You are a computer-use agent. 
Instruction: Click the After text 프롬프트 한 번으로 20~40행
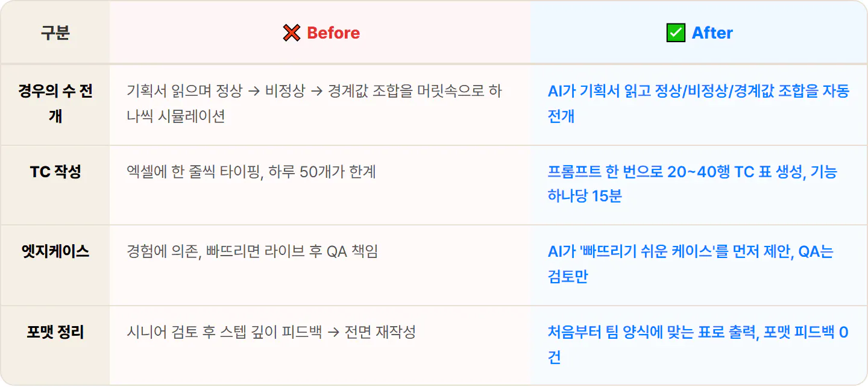[693, 184]
